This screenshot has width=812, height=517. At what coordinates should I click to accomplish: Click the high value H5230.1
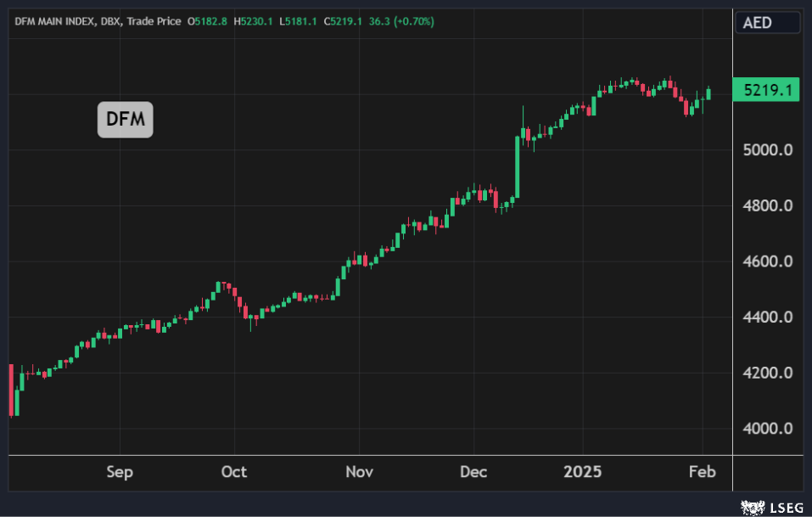tap(253, 22)
